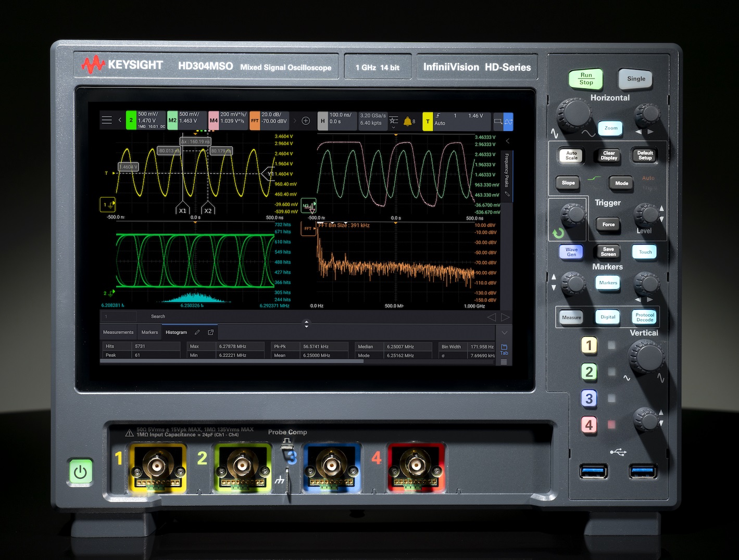Switch to the Markers tab

[x=149, y=332]
